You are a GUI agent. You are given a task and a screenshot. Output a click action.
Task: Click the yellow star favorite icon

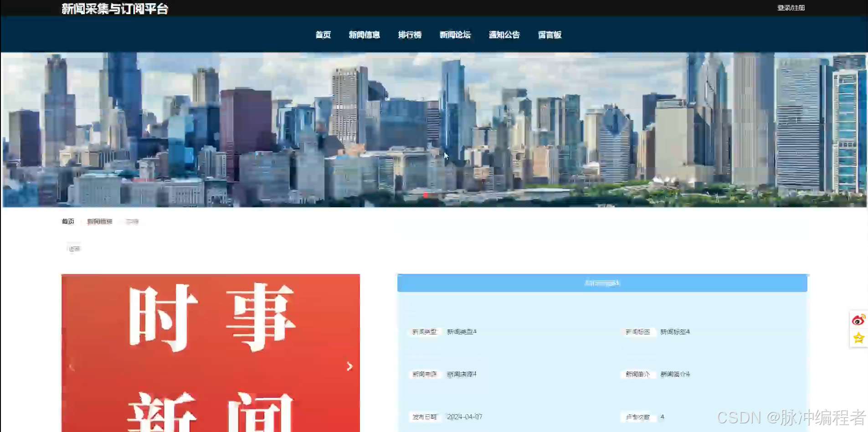click(858, 338)
